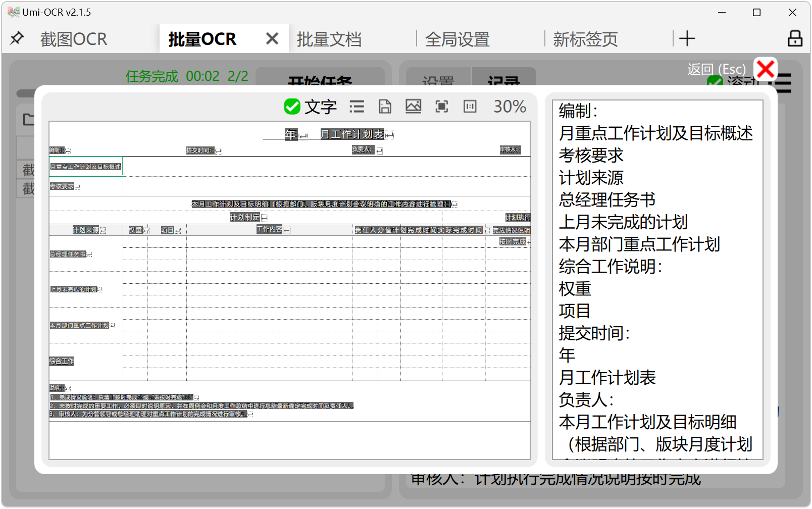812x509 pixels.
Task: Click the 计划执行 text box in the image
Action: click(x=518, y=217)
